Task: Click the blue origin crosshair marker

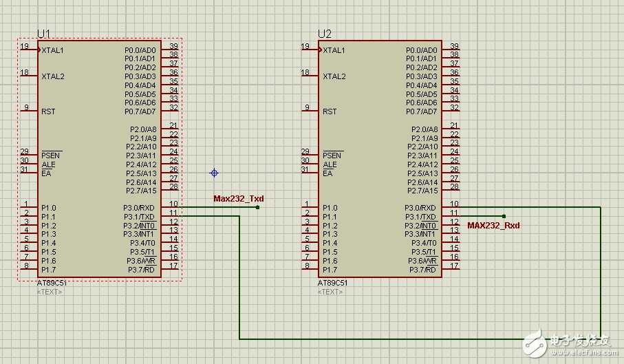Action: tap(214, 173)
